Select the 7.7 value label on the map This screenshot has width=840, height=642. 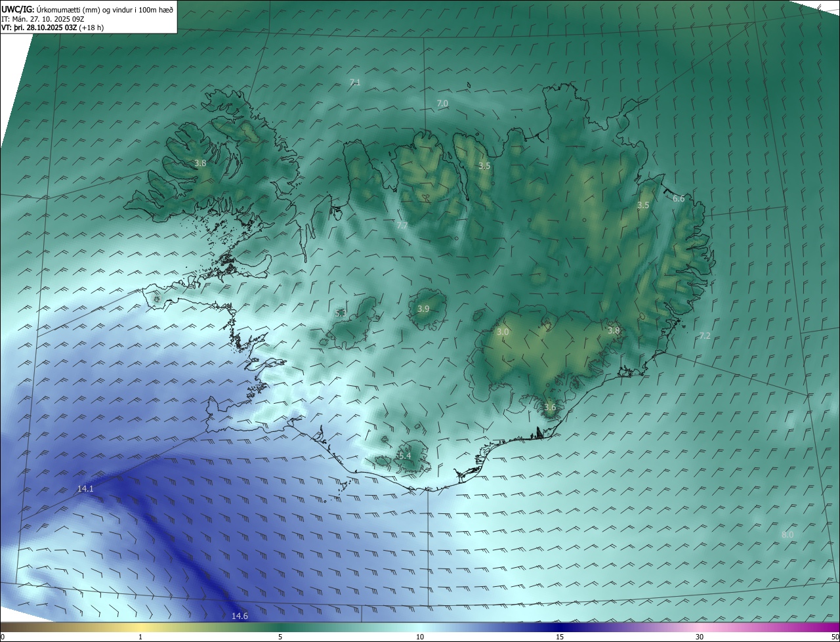[x=402, y=225]
